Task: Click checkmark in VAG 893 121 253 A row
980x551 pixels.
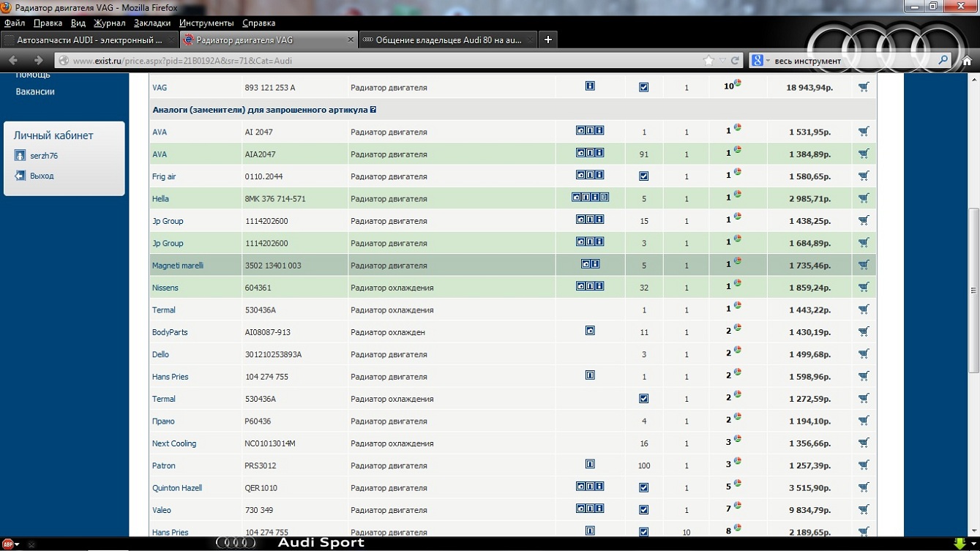Action: [x=643, y=87]
